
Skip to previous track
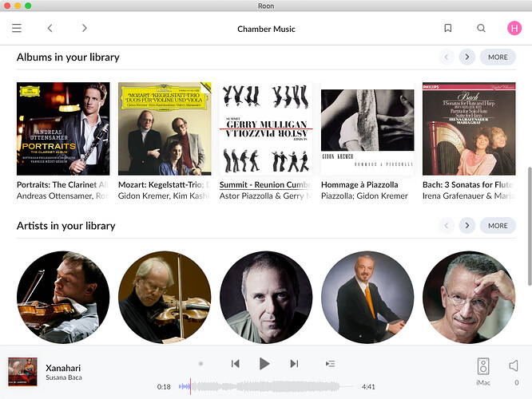235,364
